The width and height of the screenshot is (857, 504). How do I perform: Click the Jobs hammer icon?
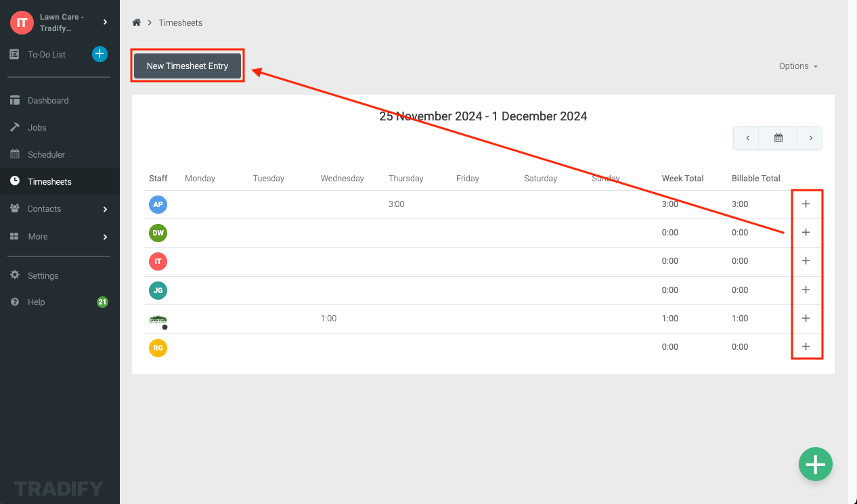(x=14, y=127)
